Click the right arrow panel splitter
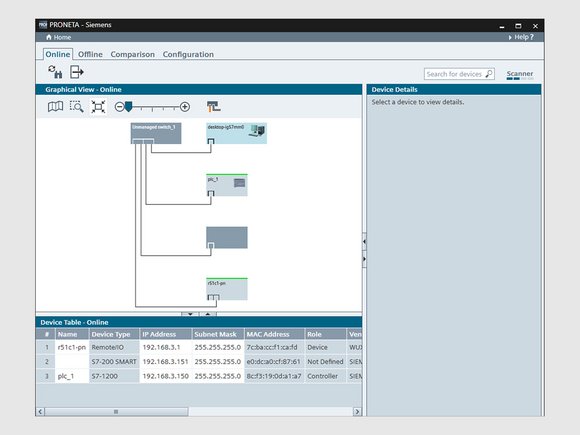 (x=364, y=259)
